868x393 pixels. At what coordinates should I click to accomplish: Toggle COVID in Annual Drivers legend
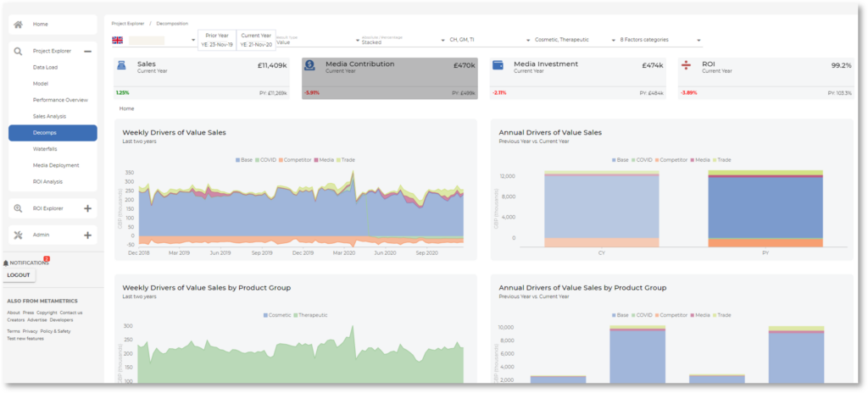[x=642, y=160]
